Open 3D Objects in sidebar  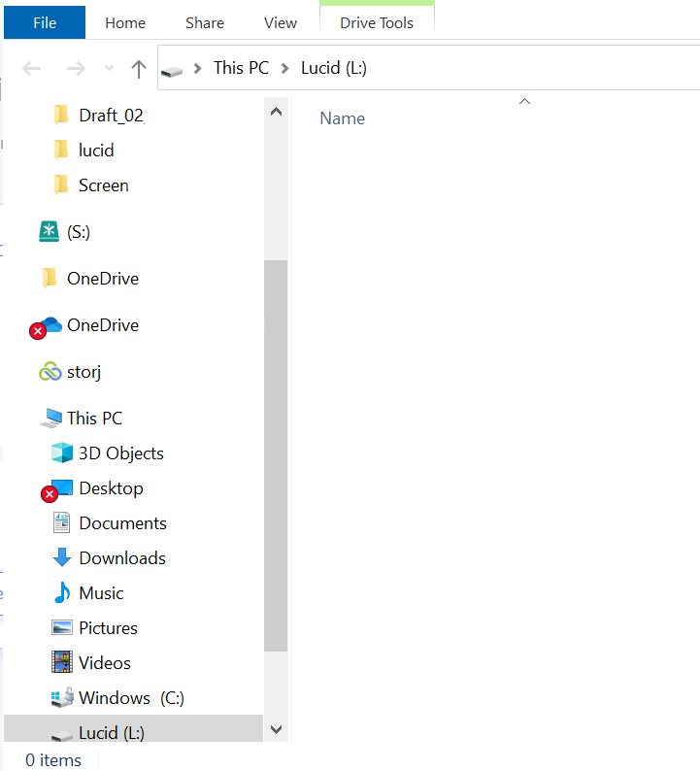pos(121,453)
